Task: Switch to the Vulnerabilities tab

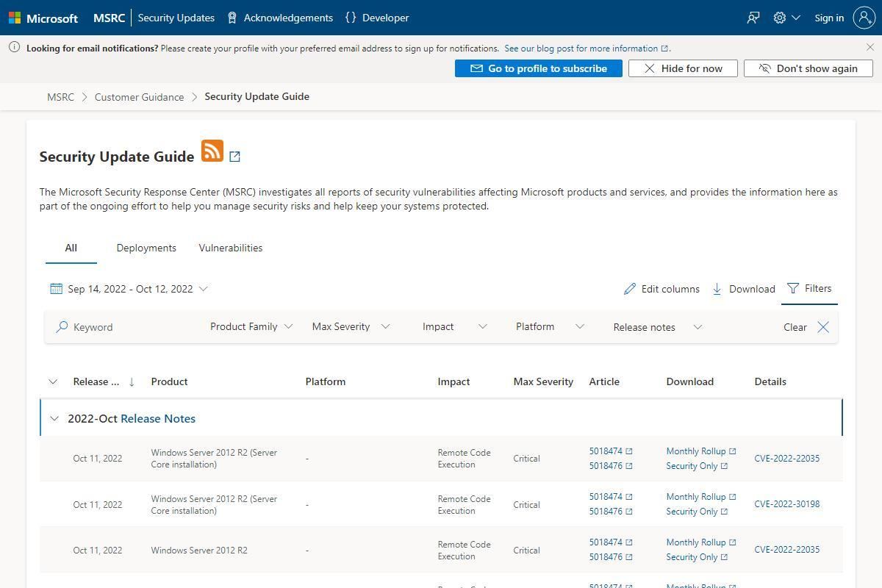Action: [231, 248]
